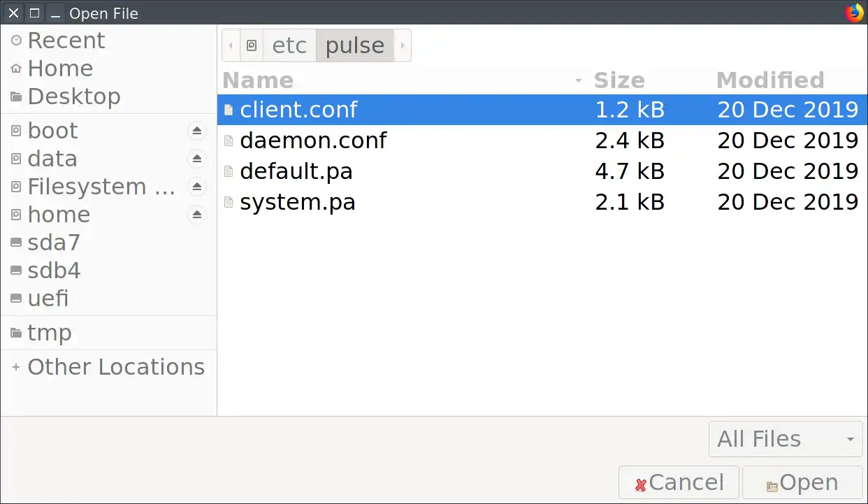Click the daemon.conf file icon
The width and height of the screenshot is (868, 504).
coord(228,141)
